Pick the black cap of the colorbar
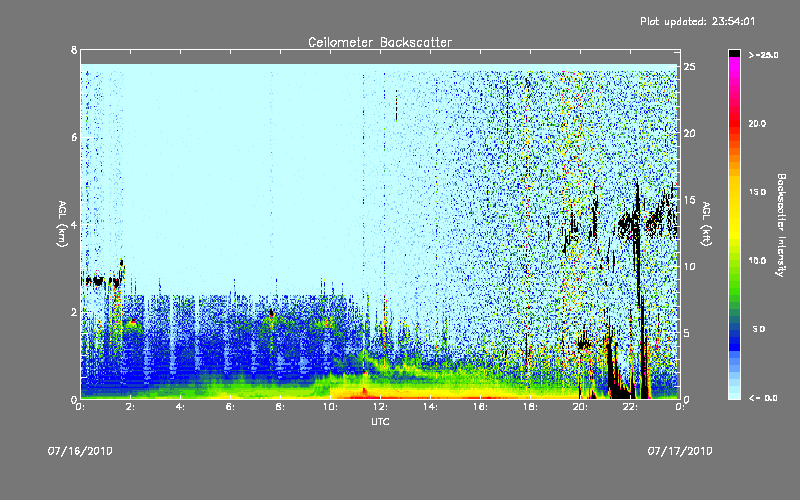 tap(734, 53)
